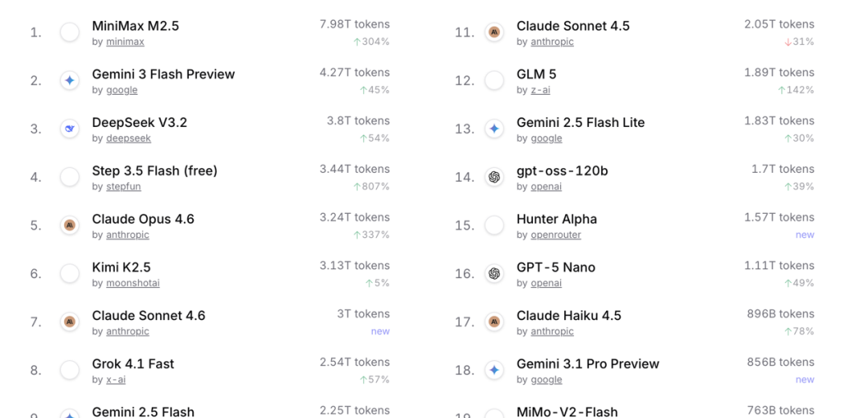The image size is (868, 418).
Task: Visit the stepfun provider link
Action: 123,186
